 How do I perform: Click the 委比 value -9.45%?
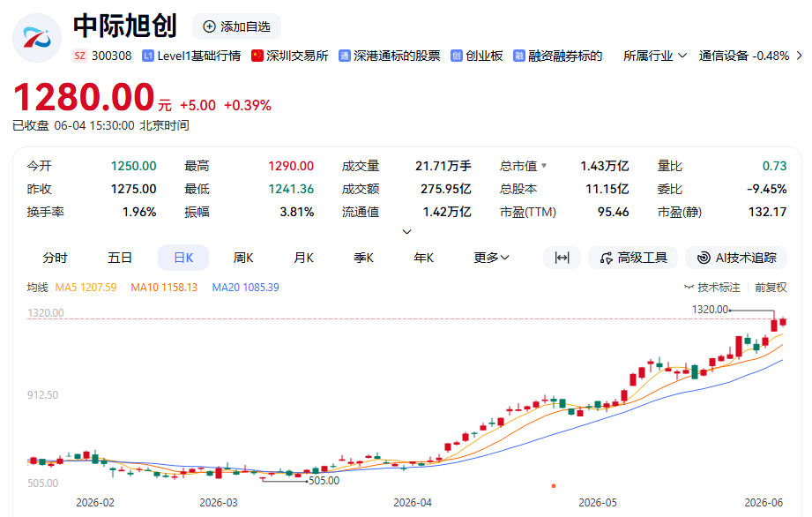[x=767, y=189]
